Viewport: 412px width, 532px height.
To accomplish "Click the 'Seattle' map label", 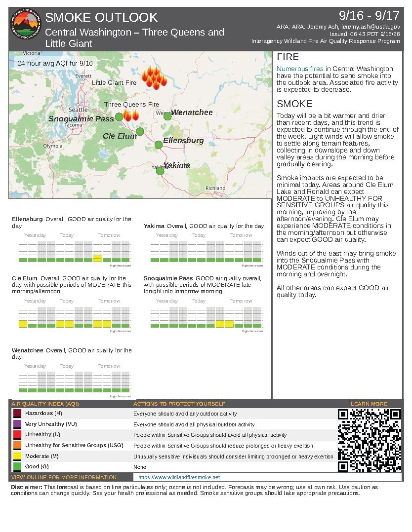I will (x=78, y=110).
